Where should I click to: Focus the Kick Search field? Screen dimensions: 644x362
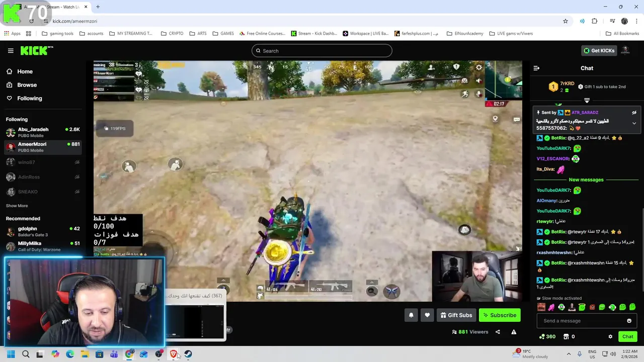coord(322,51)
